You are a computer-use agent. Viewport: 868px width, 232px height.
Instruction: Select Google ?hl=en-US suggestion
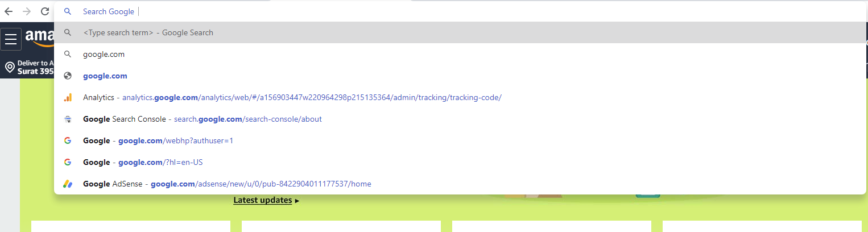tap(460, 162)
